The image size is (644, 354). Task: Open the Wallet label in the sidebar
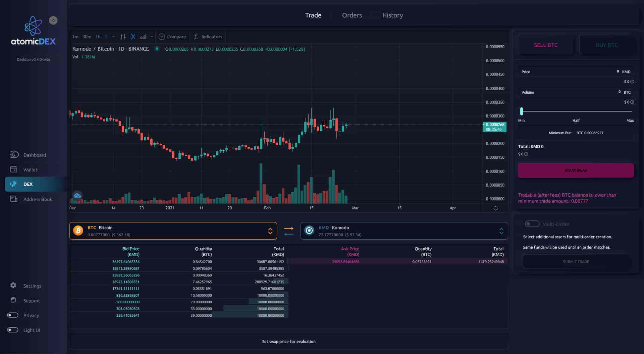[x=30, y=170]
